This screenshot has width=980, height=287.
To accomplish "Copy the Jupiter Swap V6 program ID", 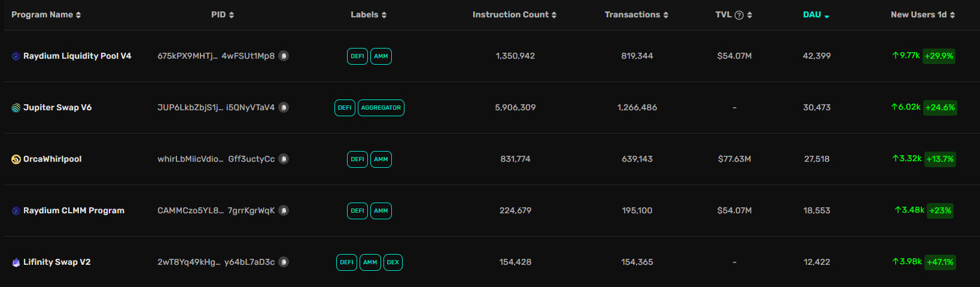I will 284,107.
